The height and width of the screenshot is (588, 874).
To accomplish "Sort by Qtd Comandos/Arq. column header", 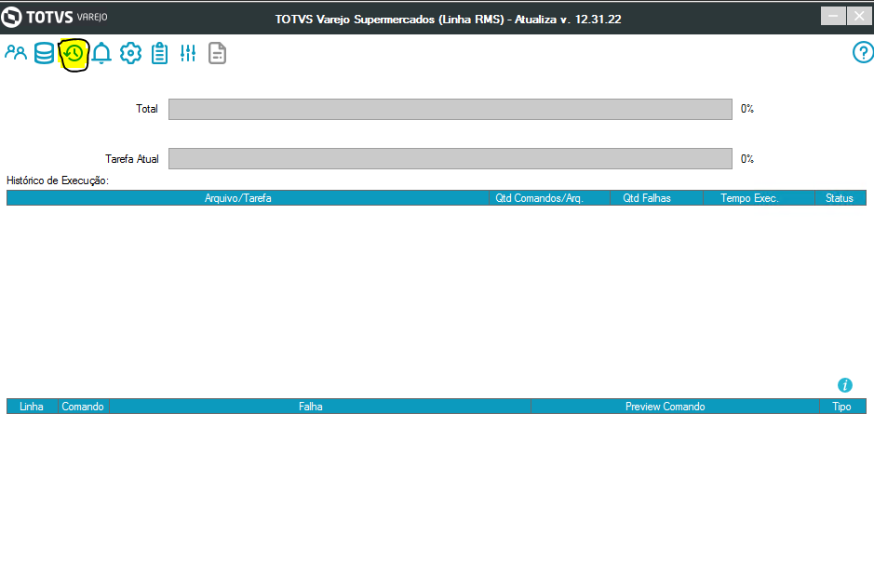I will pyautogui.click(x=549, y=198).
